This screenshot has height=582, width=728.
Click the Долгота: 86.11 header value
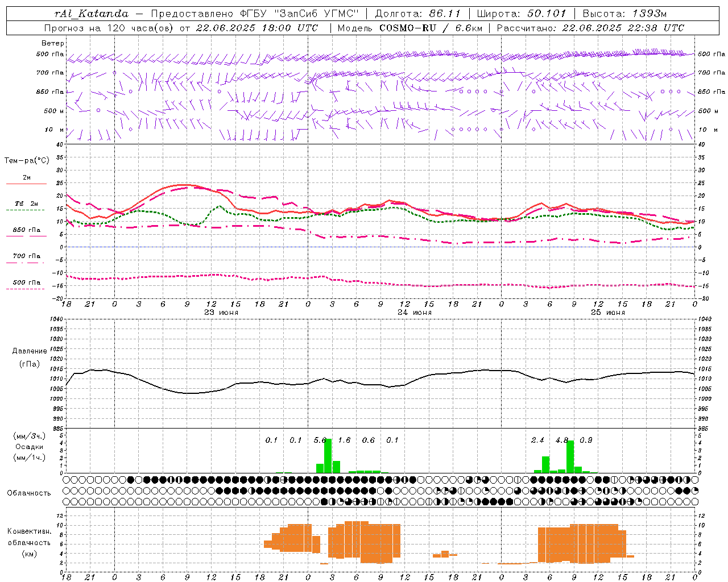tap(417, 14)
